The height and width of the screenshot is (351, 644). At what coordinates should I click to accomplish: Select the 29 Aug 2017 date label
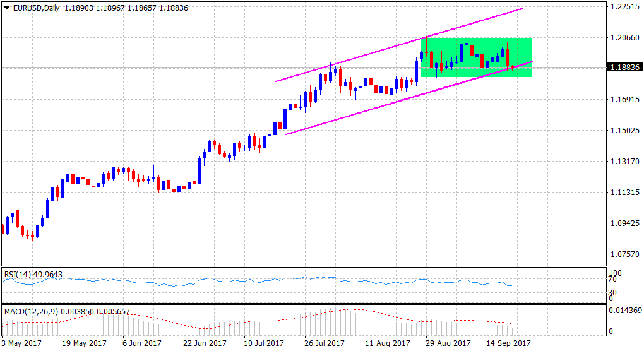[448, 343]
